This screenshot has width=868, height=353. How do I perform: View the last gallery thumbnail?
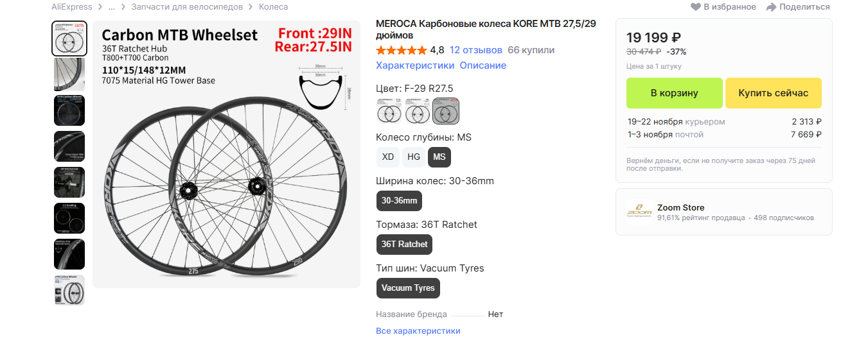(x=69, y=290)
